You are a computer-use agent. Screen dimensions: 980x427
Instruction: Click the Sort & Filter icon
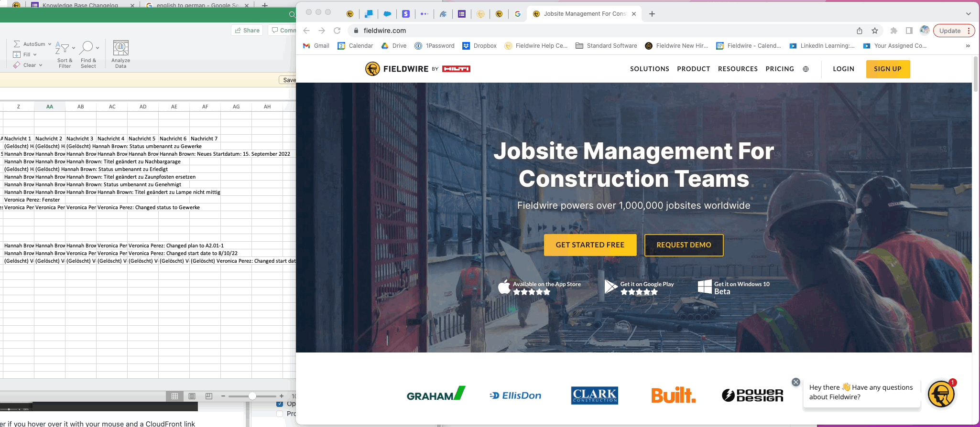click(62, 48)
